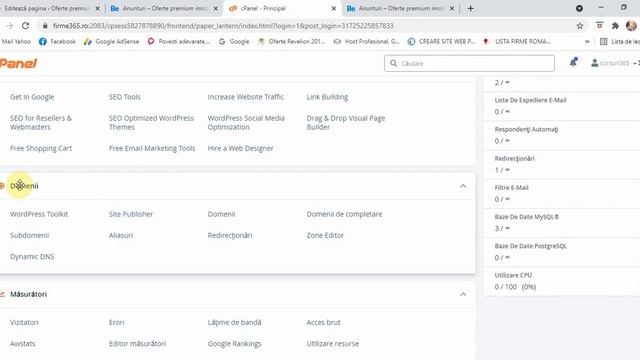
Task: Open the LISTA FIRME ROMA bookmark
Action: pyautogui.click(x=517, y=42)
